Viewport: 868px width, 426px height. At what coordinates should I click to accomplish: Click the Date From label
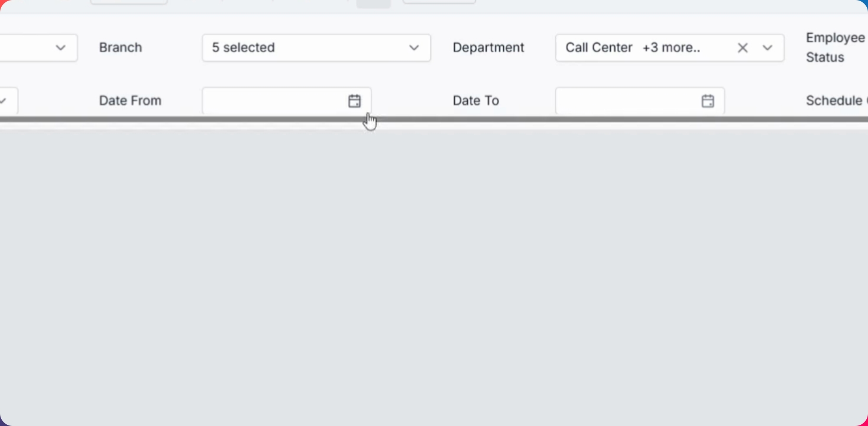pos(130,101)
